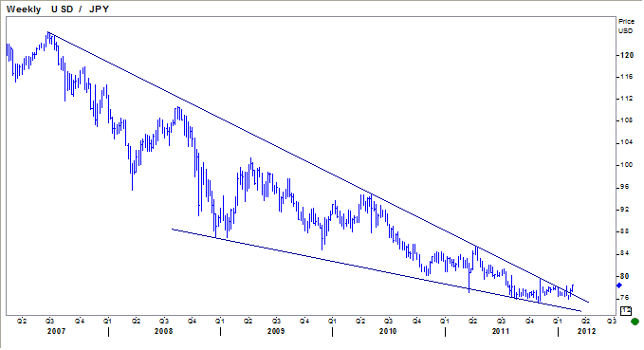The height and width of the screenshot is (350, 644).
Task: Click the upper descending trendline near its midpoint
Action: click(x=319, y=167)
